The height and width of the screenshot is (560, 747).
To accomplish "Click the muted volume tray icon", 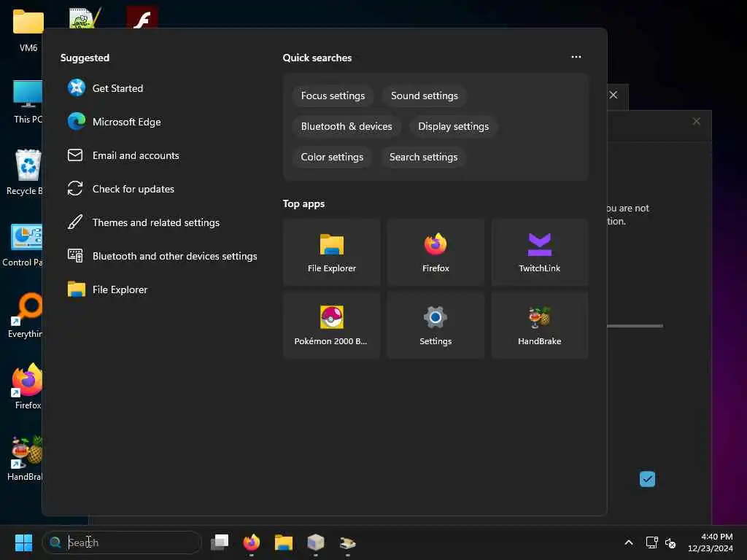I will click(x=670, y=542).
